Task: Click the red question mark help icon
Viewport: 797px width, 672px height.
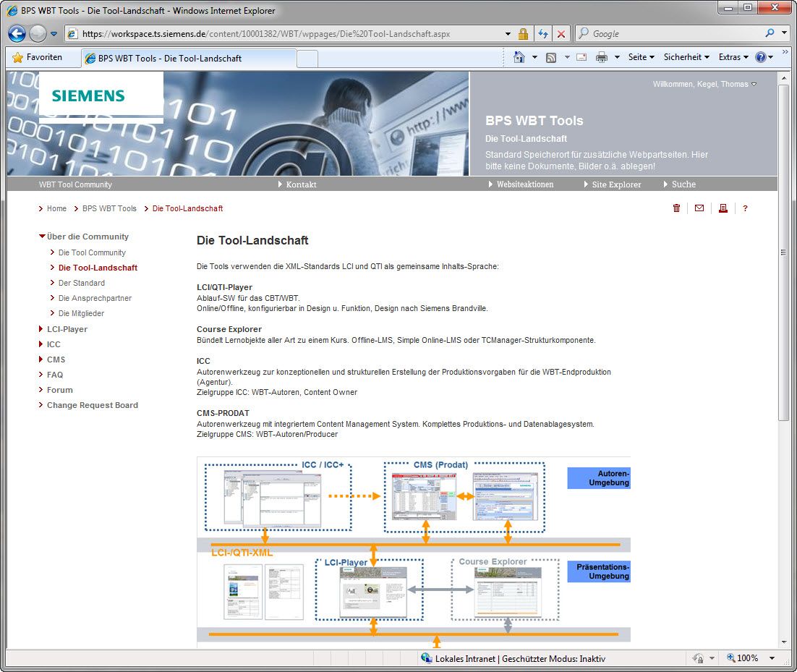Action: point(745,208)
